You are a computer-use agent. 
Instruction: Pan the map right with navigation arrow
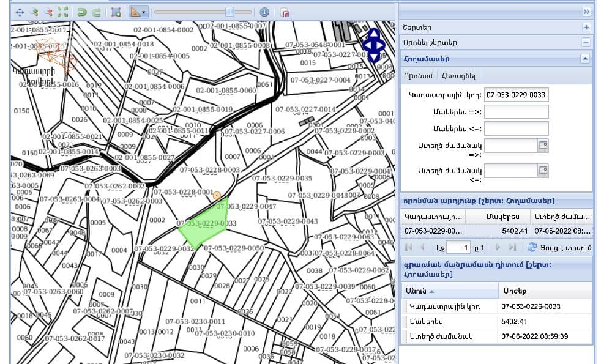click(x=380, y=45)
